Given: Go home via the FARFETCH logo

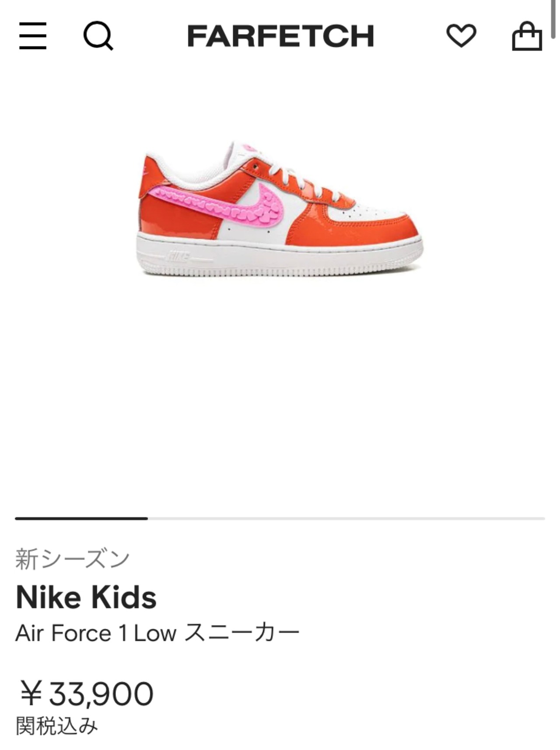Looking at the screenshot, I should pyautogui.click(x=280, y=36).
